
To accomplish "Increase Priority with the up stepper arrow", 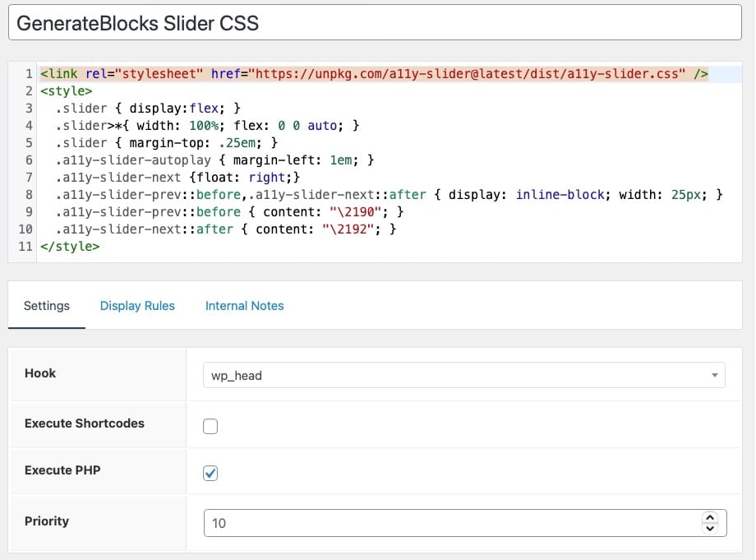I will pos(710,517).
